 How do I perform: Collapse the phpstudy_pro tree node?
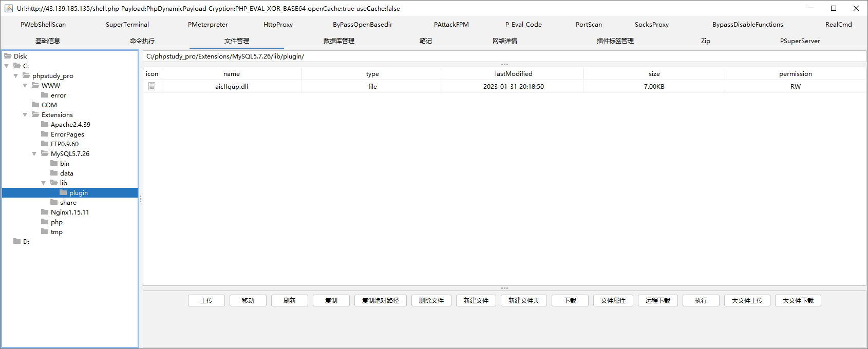pyautogui.click(x=16, y=75)
